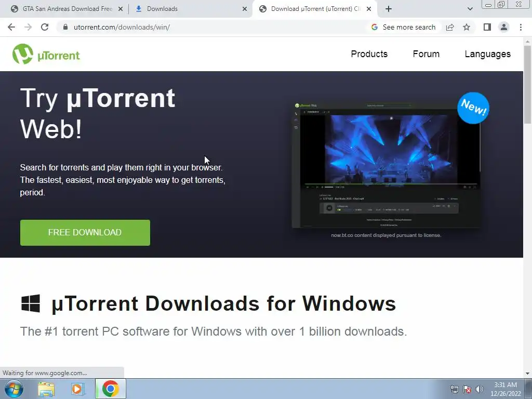Click the 'Search for torrents and play' paragraph
Viewport: 532px width, 399px height.
click(123, 180)
